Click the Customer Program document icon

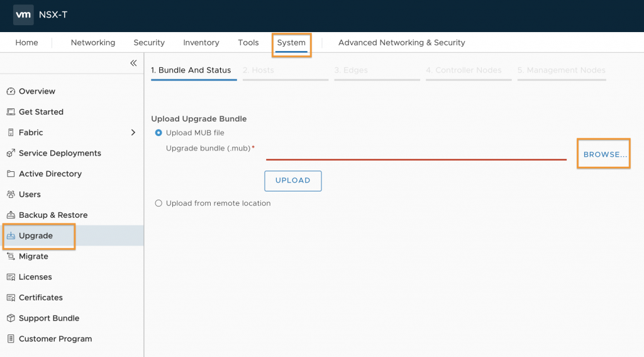coord(11,339)
